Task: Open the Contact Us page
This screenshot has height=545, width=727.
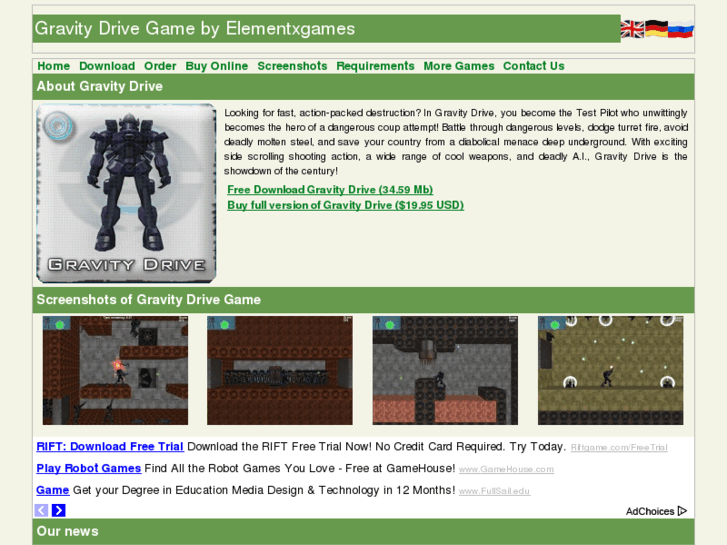Action: [x=534, y=66]
